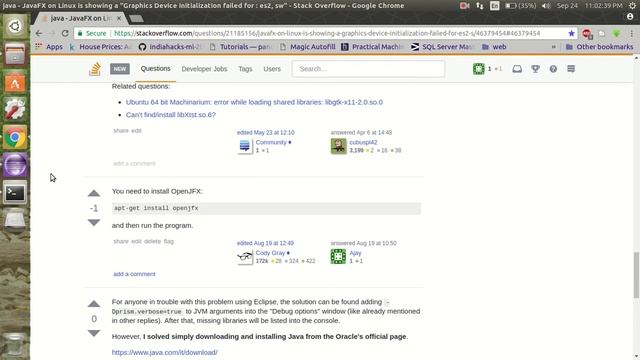Downvote the Eclipse JVM arguments answer
The width and height of the screenshot is (640, 360).
pos(94,333)
